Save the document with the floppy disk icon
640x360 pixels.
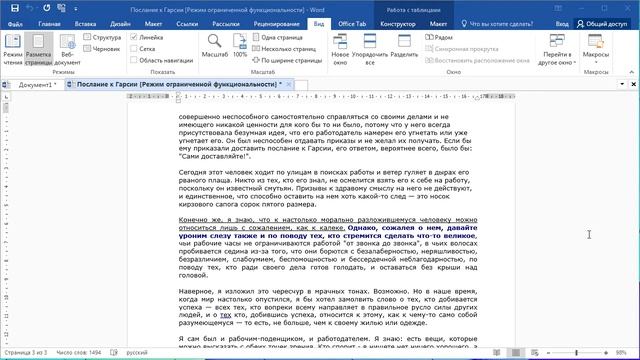click(x=15, y=8)
